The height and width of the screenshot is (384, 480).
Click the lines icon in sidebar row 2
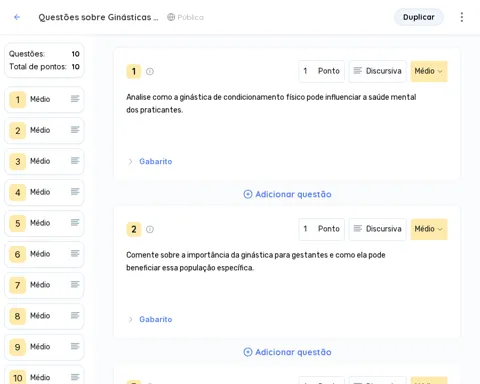click(x=75, y=130)
